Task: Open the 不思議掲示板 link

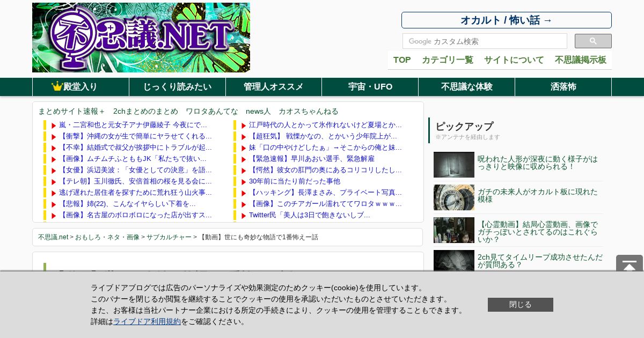Action: [x=581, y=60]
